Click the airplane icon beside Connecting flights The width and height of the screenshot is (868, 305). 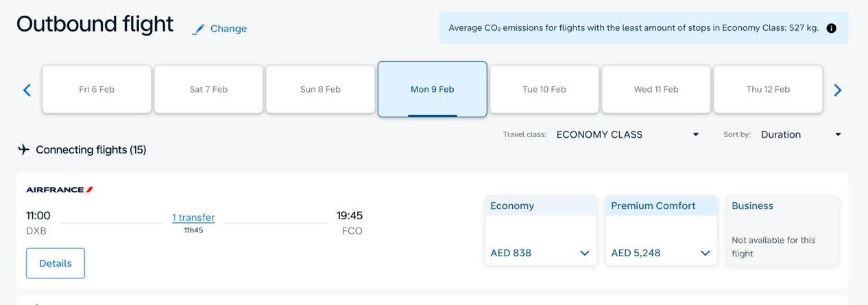pos(24,149)
